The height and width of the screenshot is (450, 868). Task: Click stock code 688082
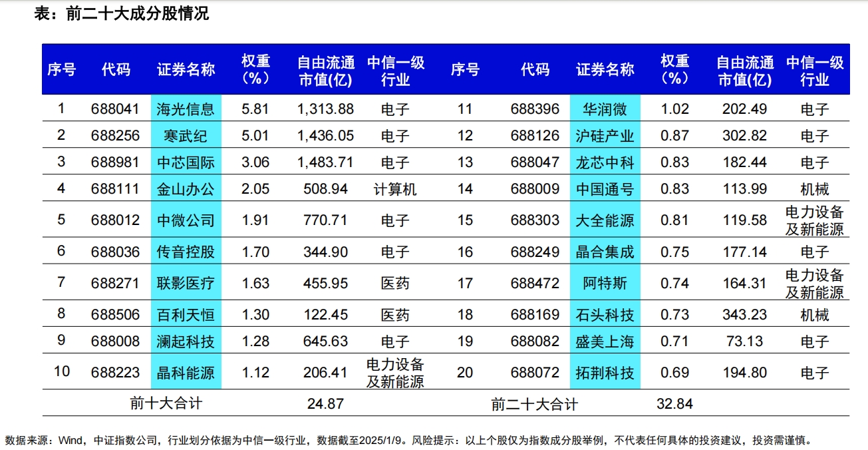535,341
